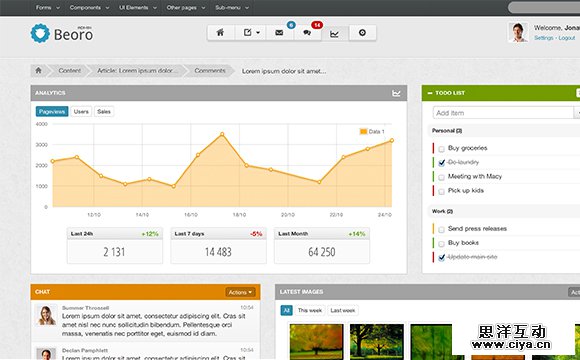This screenshot has height=360, width=580.
Task: Click the Declan Pamphlett chat name
Action: coord(85,350)
